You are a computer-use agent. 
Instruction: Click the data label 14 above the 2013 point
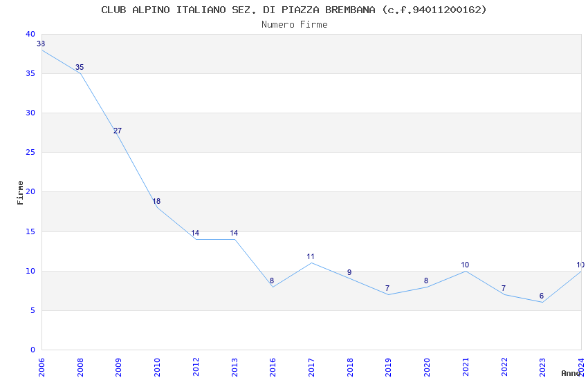[234, 234]
